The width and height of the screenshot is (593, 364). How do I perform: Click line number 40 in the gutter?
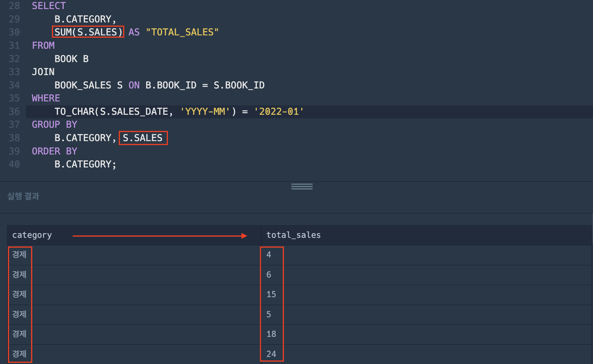click(x=14, y=164)
